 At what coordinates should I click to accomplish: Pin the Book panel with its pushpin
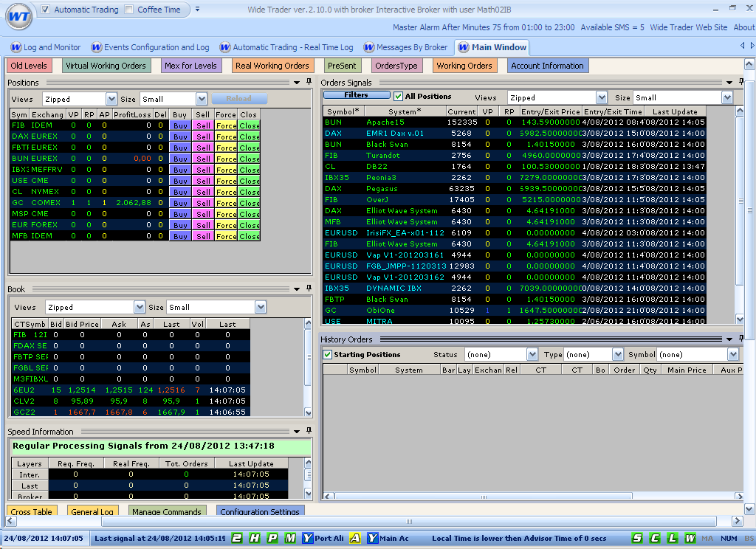tap(309, 289)
